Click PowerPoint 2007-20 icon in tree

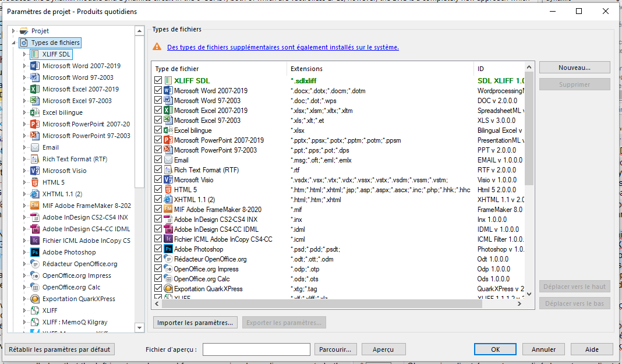point(35,124)
